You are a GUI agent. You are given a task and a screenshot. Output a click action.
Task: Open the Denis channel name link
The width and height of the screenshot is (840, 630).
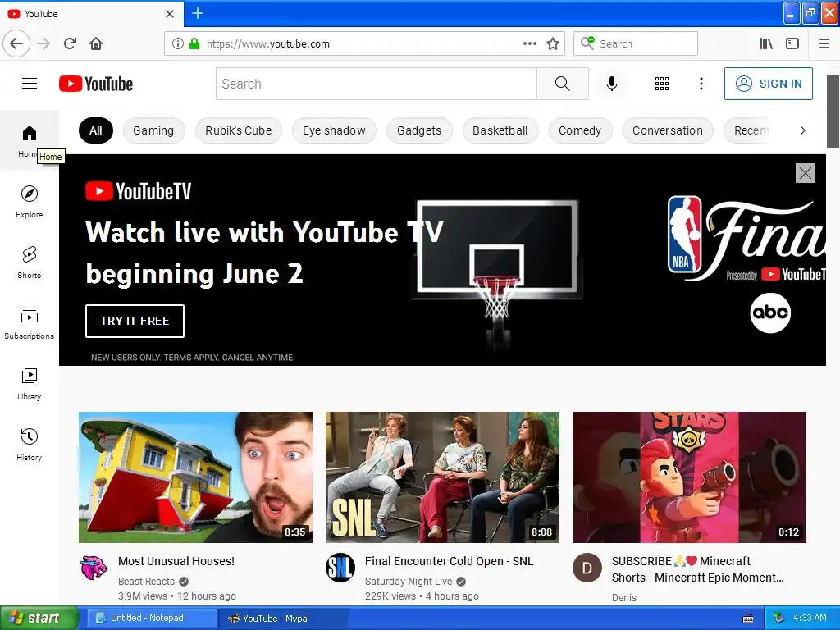[624, 597]
